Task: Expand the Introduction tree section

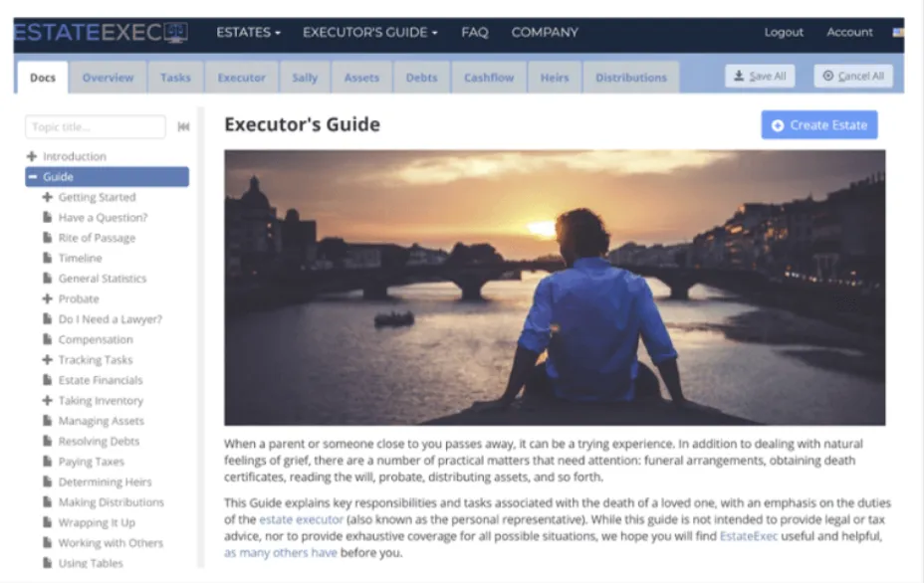Action: (32, 156)
